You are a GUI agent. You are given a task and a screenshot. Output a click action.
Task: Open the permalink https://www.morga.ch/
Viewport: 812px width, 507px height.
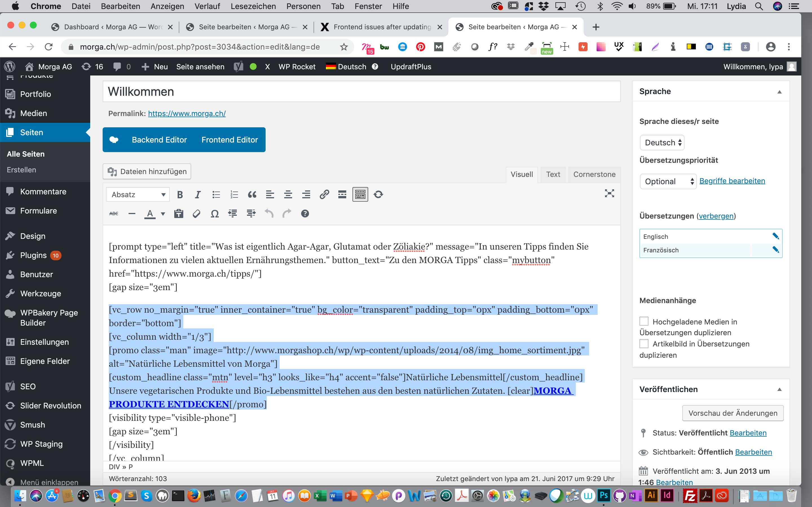187,113
